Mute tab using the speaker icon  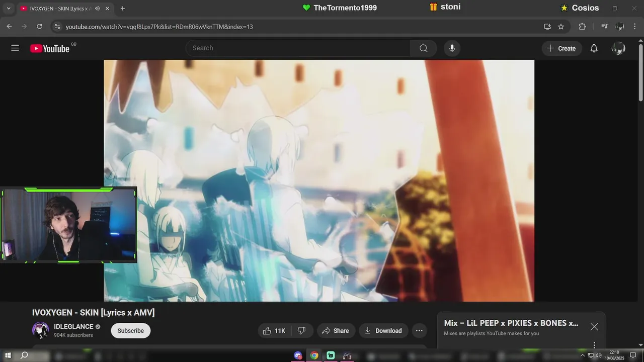point(97,9)
